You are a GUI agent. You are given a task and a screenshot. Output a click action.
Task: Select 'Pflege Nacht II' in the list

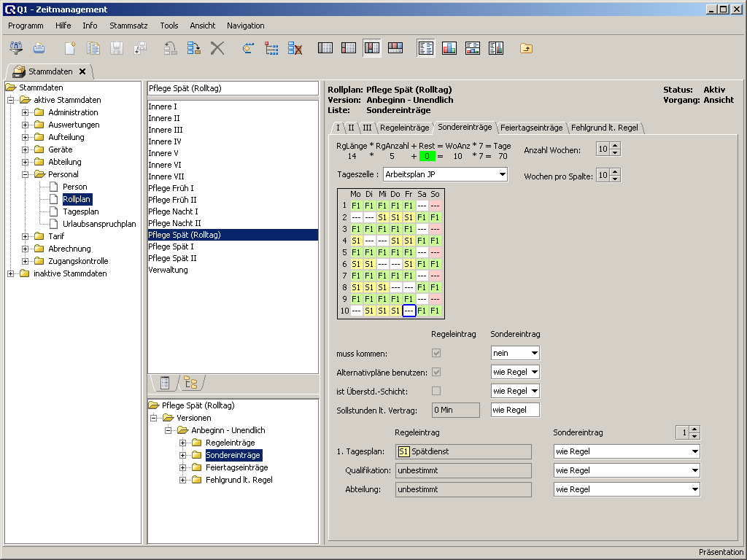(174, 223)
